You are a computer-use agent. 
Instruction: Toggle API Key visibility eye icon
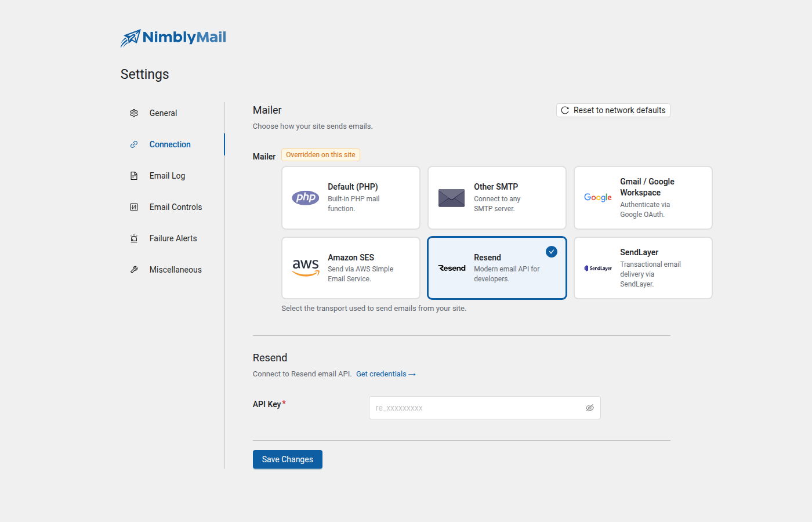click(x=590, y=408)
